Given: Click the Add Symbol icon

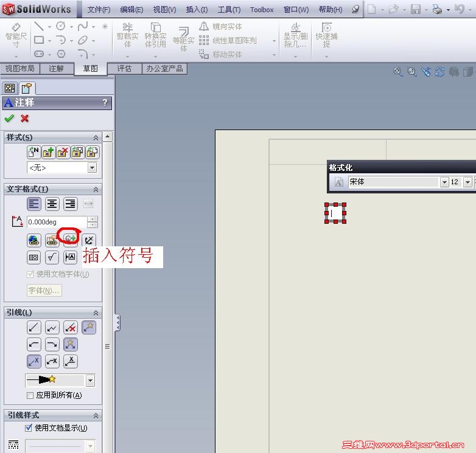Looking at the screenshot, I should pyautogui.click(x=71, y=239).
